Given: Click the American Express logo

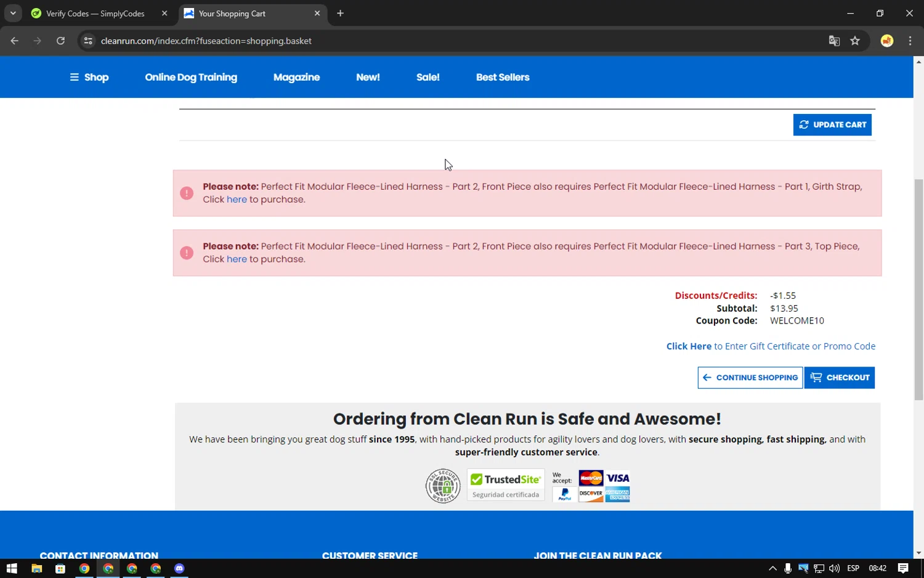Looking at the screenshot, I should (617, 494).
